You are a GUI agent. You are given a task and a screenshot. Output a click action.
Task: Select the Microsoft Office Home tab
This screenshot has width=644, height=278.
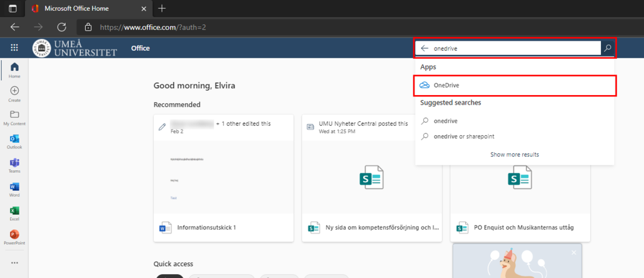pos(88,9)
